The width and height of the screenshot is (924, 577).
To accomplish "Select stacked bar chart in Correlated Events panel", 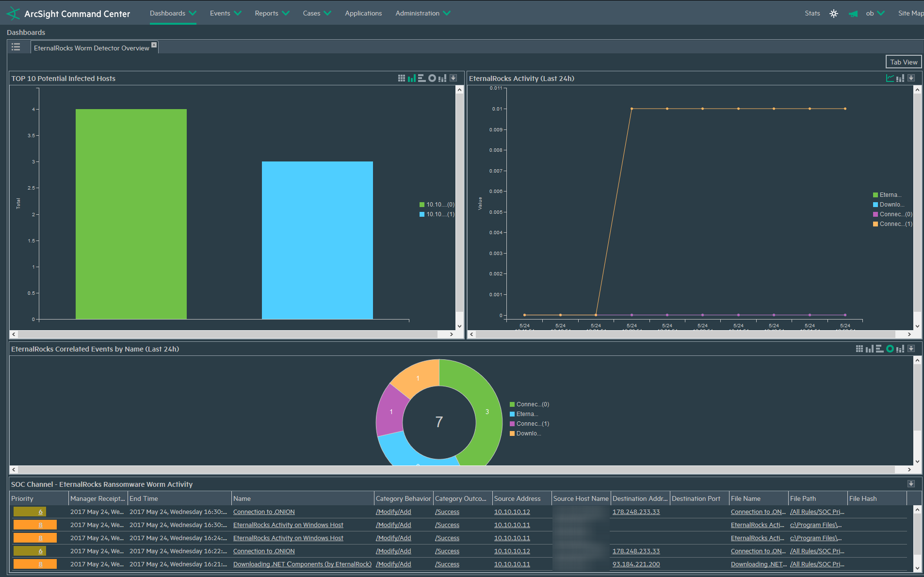I will tap(900, 349).
